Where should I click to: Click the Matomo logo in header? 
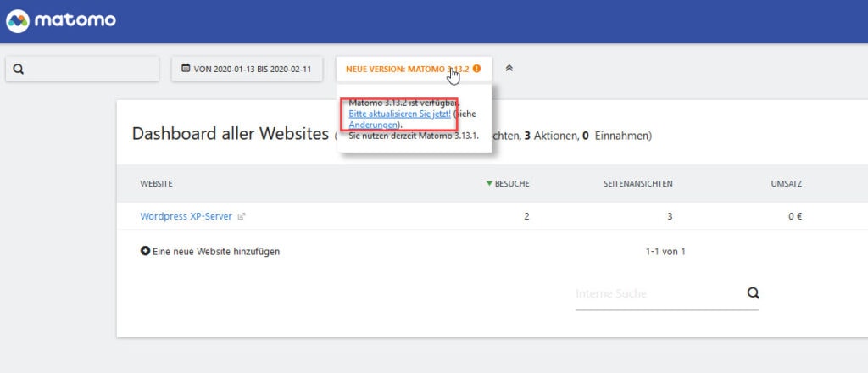[61, 21]
